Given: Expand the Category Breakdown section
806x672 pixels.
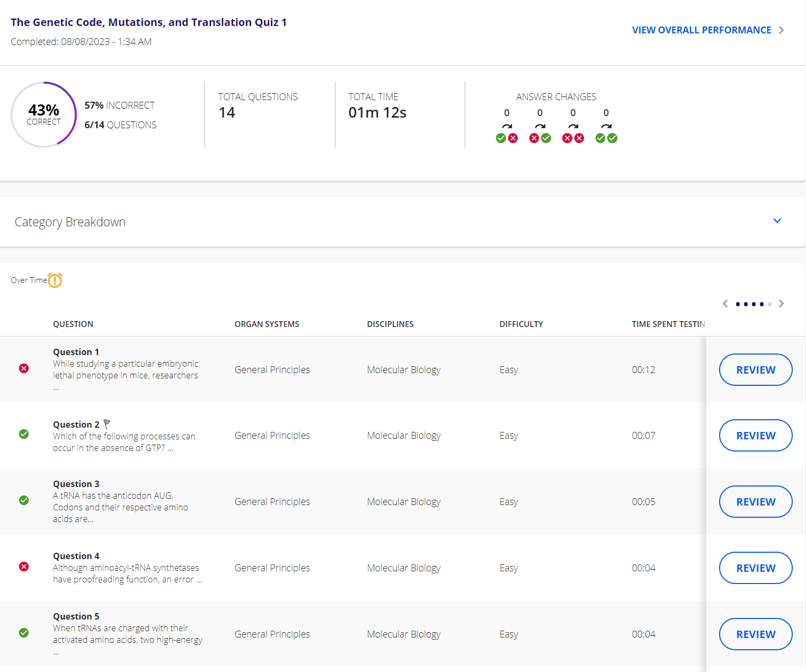Looking at the screenshot, I should click(777, 221).
